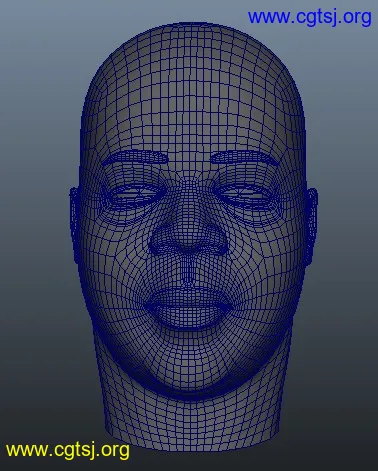Click the blue www.cgtsj.org watermark link
378x471 pixels.
[x=309, y=18]
